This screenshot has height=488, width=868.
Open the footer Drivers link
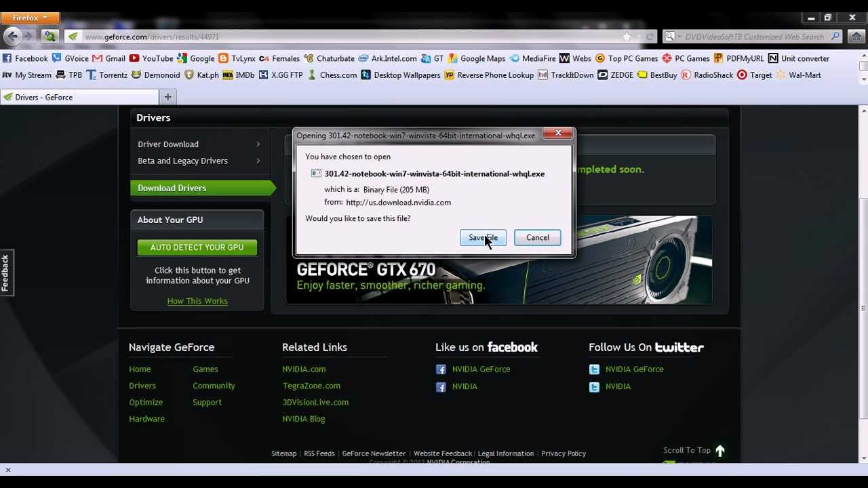[142, 386]
